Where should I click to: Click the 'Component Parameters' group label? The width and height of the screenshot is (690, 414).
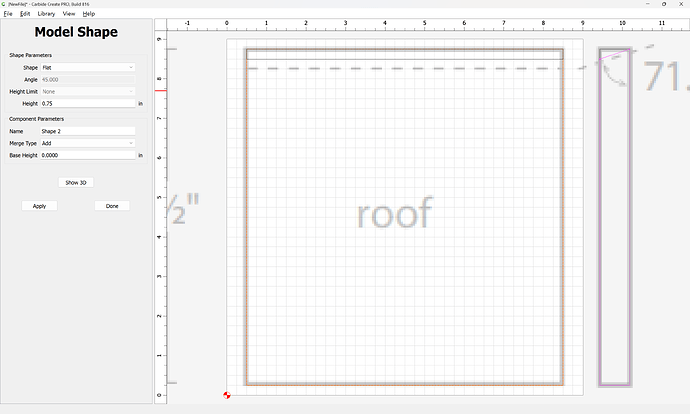[x=37, y=119]
